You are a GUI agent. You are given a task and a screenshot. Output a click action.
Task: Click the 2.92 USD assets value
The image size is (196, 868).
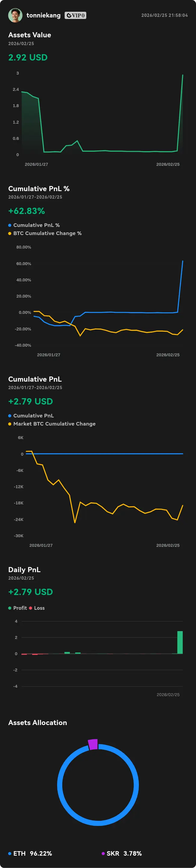coord(28,57)
